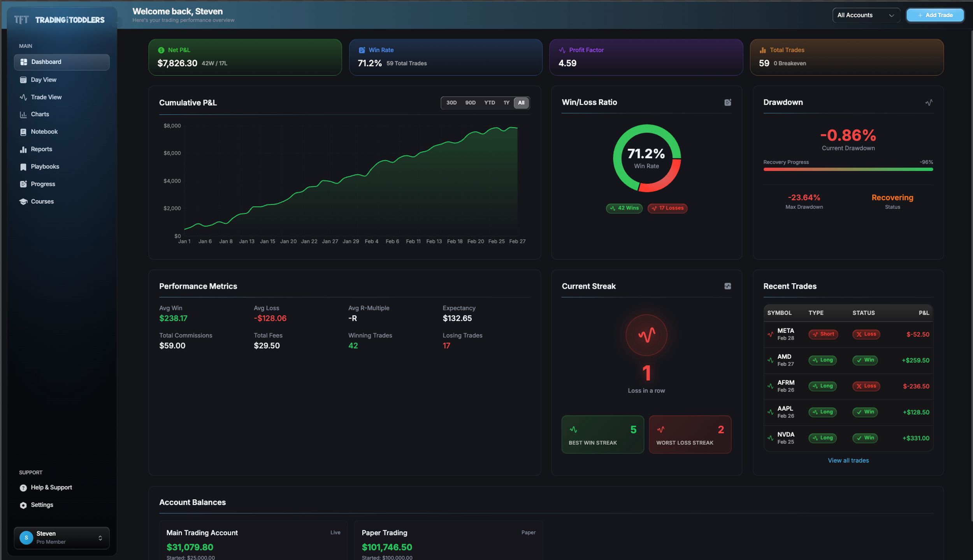Click the Add Trade button

935,15
